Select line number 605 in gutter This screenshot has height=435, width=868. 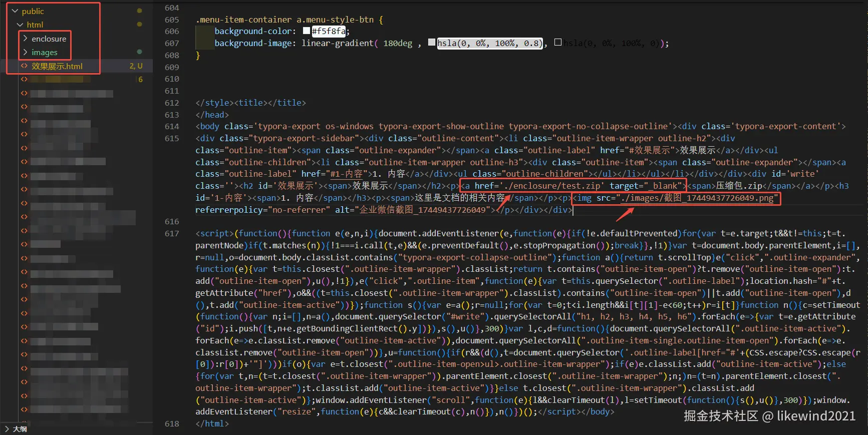coord(172,20)
